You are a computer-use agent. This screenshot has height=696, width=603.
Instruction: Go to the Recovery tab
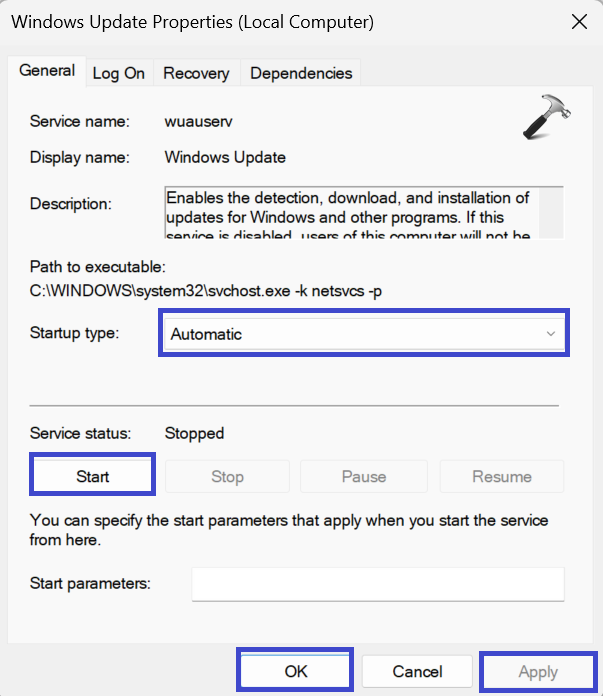pos(196,73)
